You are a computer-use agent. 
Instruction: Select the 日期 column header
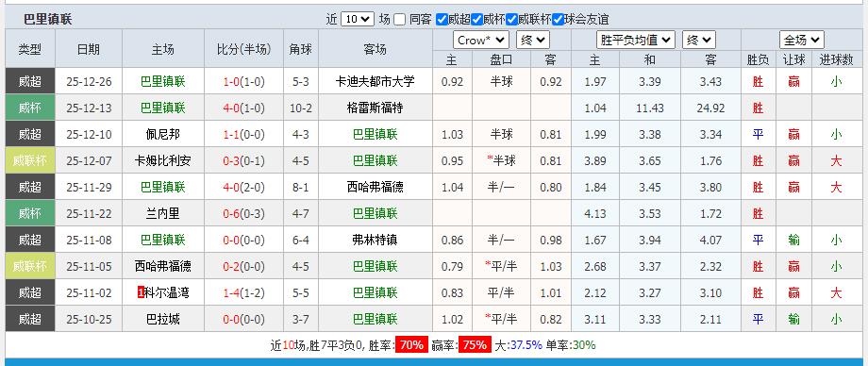89,49
